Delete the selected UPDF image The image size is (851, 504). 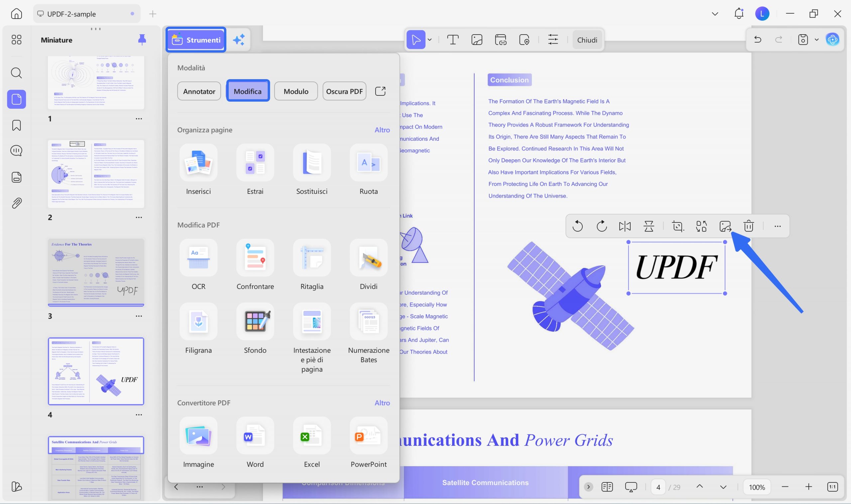[x=748, y=226]
